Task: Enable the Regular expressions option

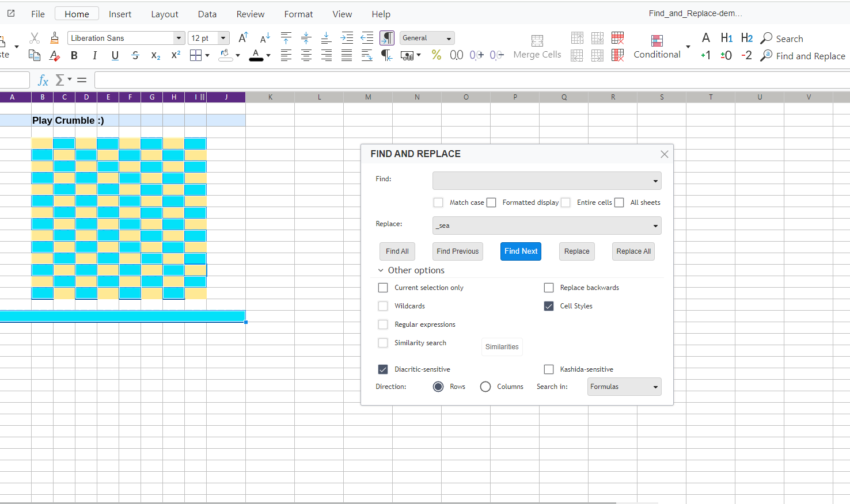Action: point(383,324)
